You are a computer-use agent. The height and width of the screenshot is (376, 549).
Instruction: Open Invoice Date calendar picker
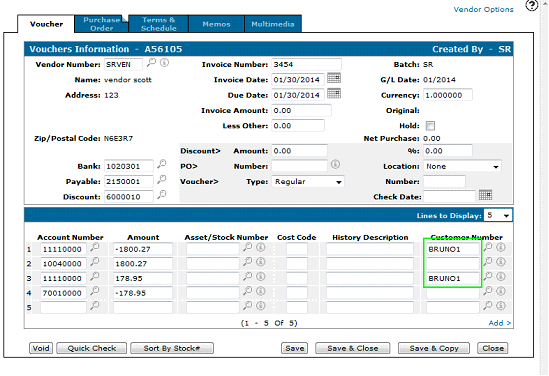(x=334, y=78)
